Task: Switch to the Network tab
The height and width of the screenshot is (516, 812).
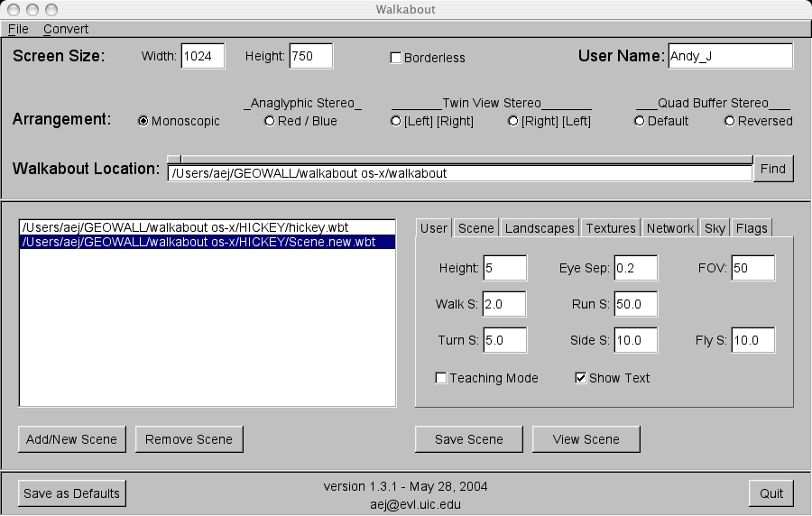Action: pos(670,228)
